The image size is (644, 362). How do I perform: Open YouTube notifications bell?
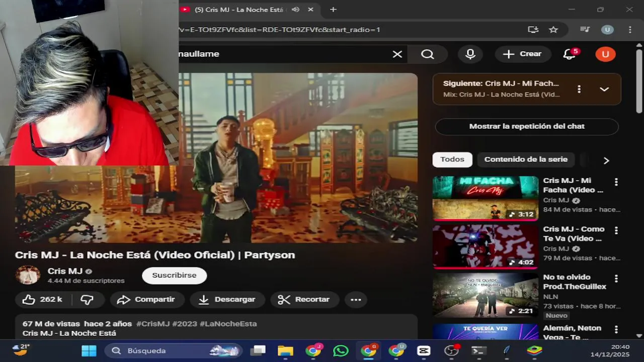(570, 54)
